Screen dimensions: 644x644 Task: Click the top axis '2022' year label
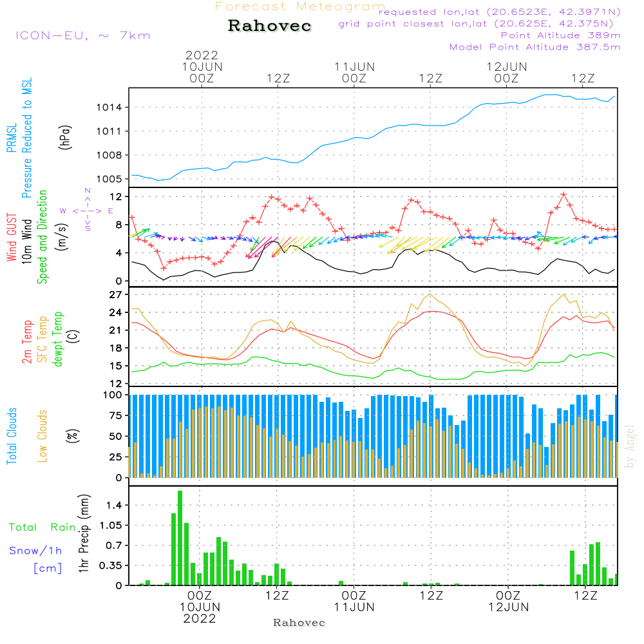[x=202, y=55]
